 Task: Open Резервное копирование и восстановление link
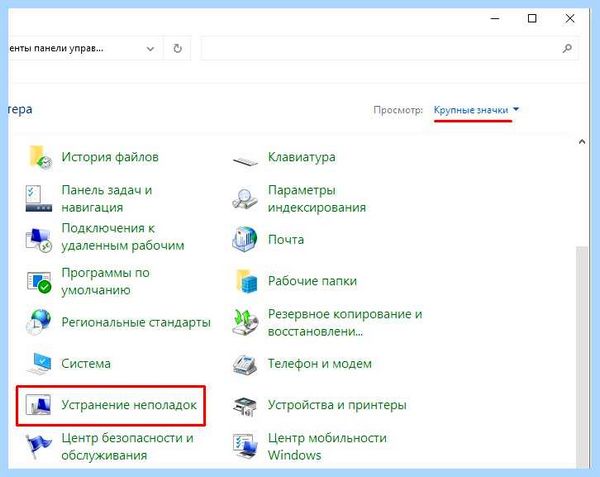tap(345, 322)
